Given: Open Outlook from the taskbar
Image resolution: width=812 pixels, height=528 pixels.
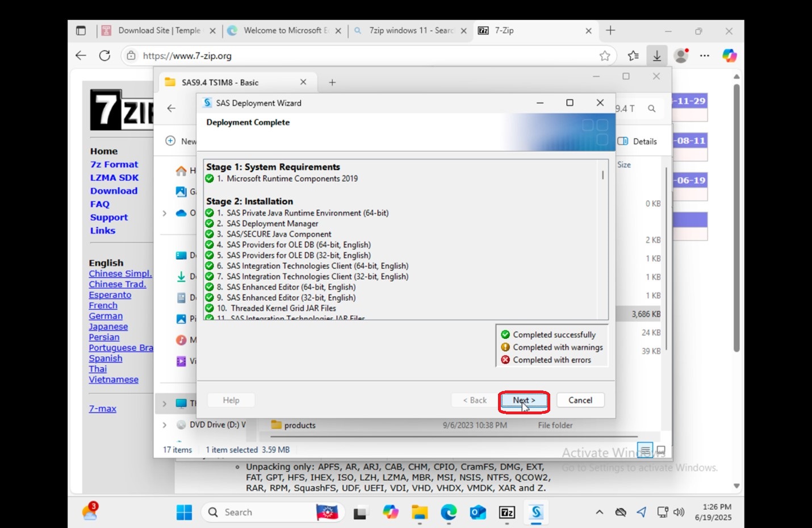Looking at the screenshot, I should point(478,512).
